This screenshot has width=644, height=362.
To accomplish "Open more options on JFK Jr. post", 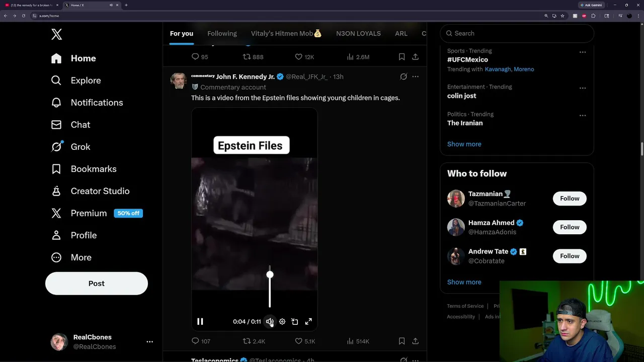I will click(x=415, y=76).
